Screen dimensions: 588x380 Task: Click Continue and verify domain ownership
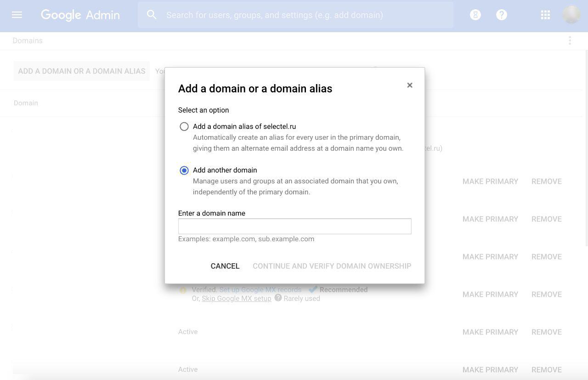tap(332, 266)
